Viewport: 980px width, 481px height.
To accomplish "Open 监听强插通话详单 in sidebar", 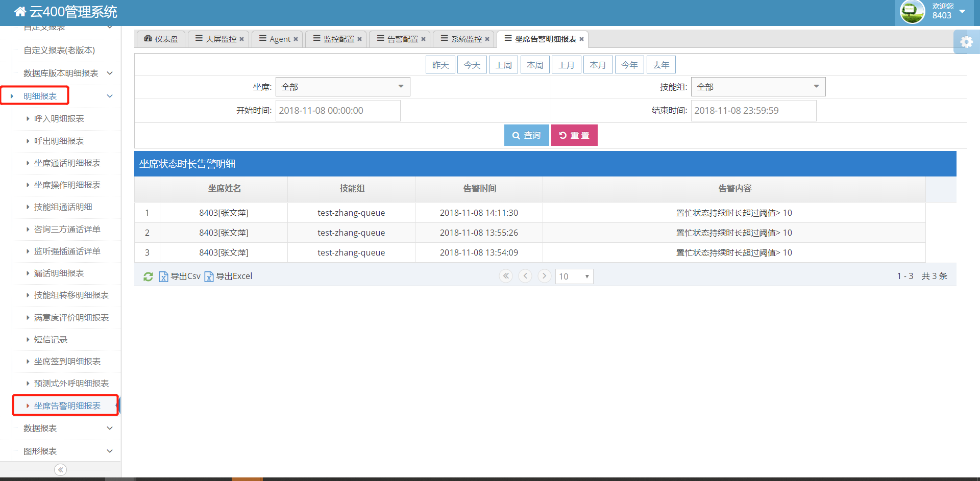I will tap(67, 251).
